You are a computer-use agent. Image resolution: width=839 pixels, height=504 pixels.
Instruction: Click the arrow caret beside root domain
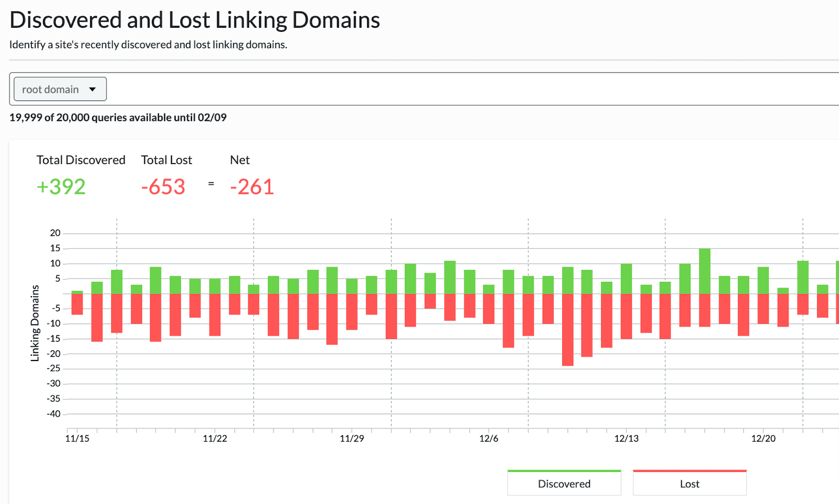93,89
